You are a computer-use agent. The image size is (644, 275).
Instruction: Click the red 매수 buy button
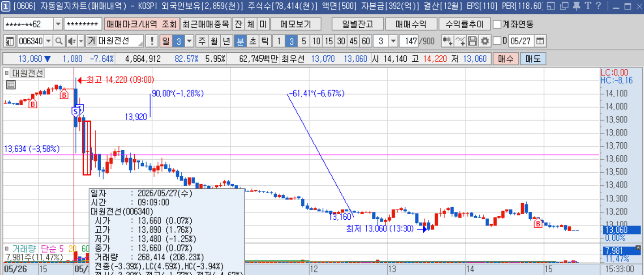click(506, 59)
